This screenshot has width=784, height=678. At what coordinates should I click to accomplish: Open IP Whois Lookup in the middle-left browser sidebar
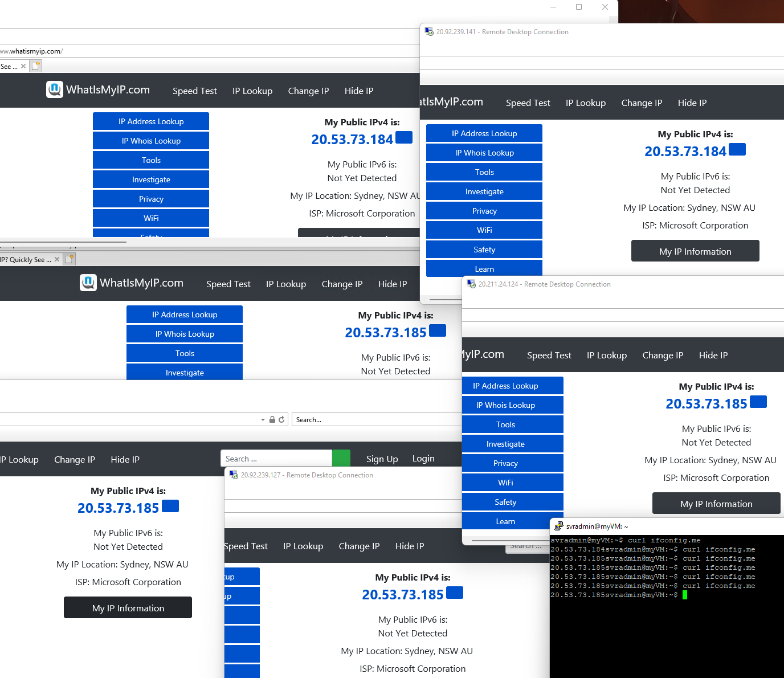[185, 334]
